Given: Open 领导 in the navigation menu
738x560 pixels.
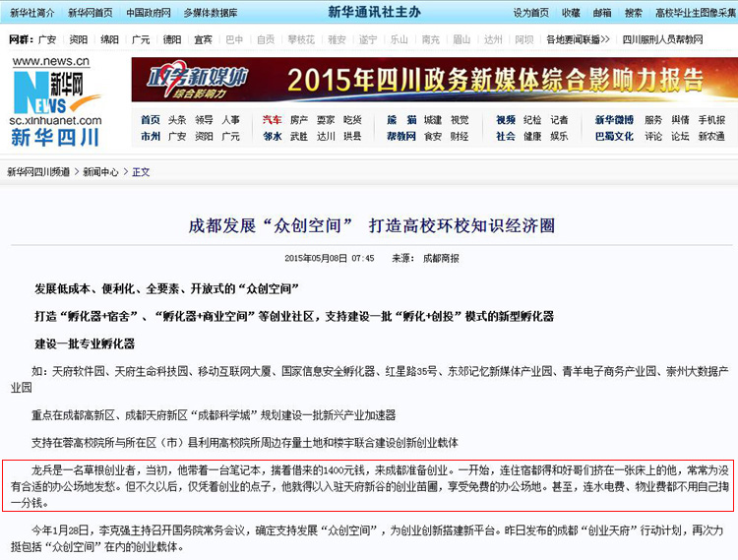Looking at the screenshot, I should pos(204,120).
